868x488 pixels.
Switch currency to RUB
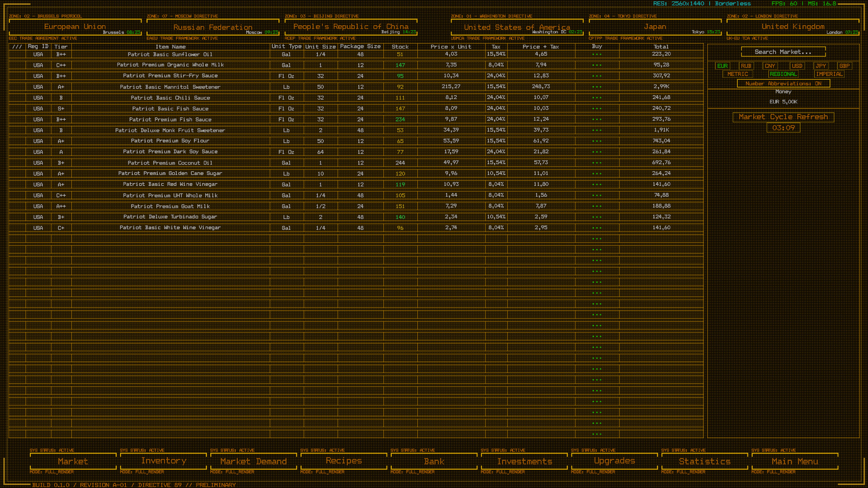tap(746, 66)
